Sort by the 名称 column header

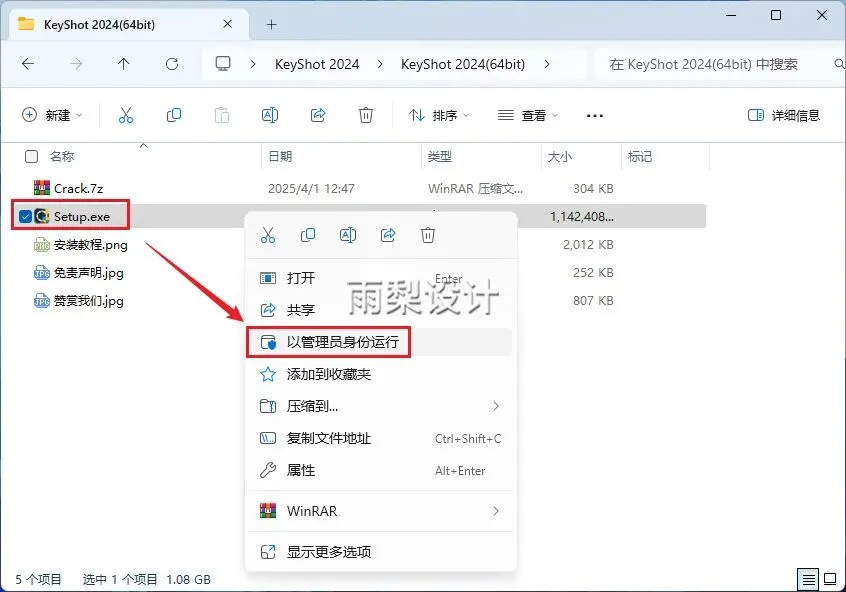pos(62,156)
